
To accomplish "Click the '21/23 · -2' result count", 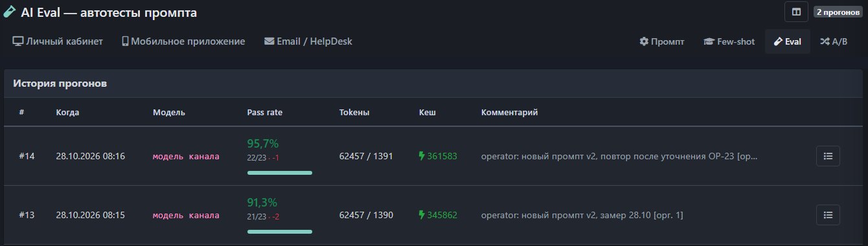I will click(x=263, y=216).
